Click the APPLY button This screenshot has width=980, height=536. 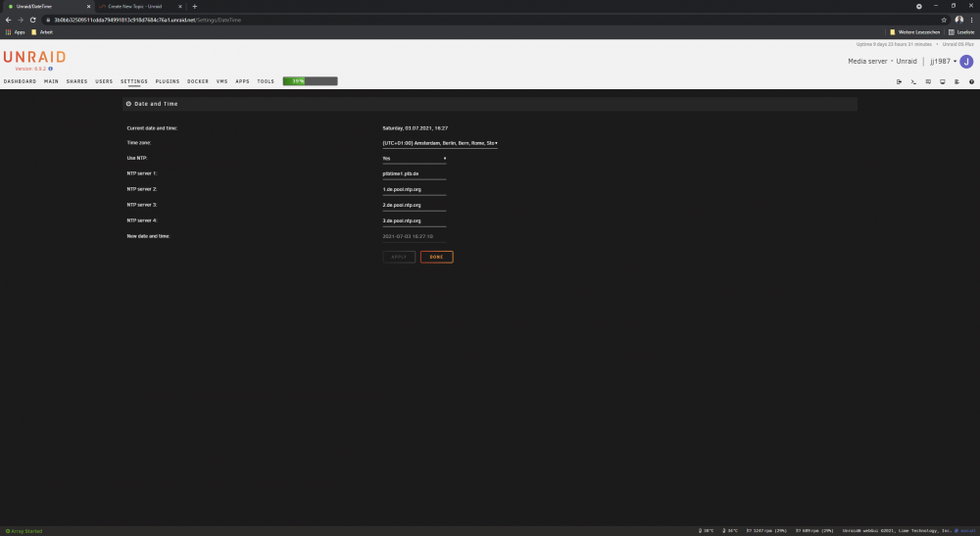[399, 257]
